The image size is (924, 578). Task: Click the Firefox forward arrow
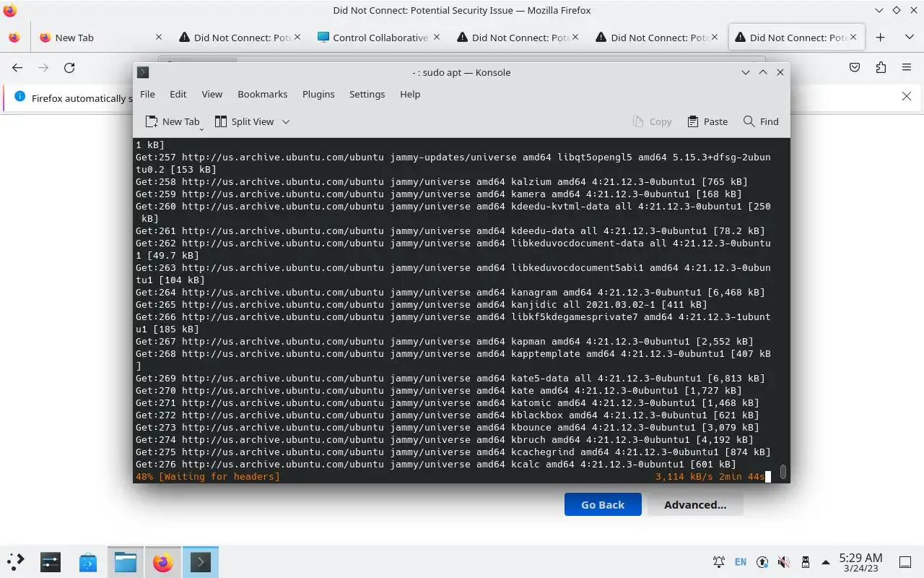click(x=43, y=67)
